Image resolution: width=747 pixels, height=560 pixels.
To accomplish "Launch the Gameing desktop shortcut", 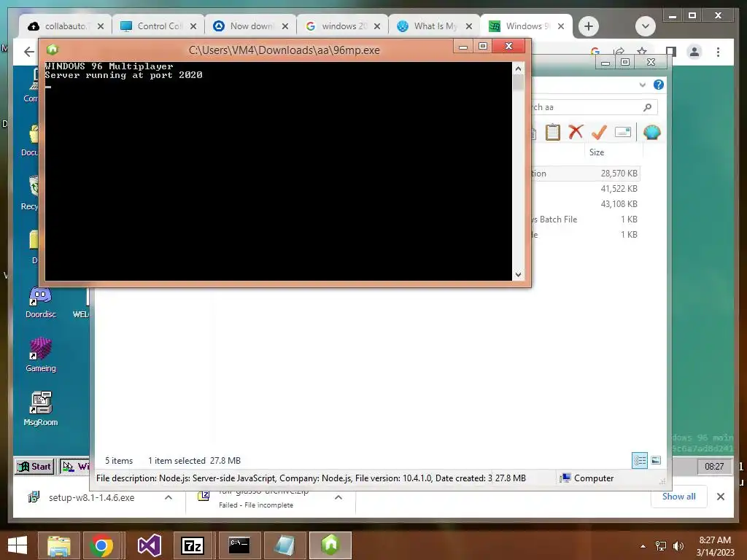I will pyautogui.click(x=41, y=355).
